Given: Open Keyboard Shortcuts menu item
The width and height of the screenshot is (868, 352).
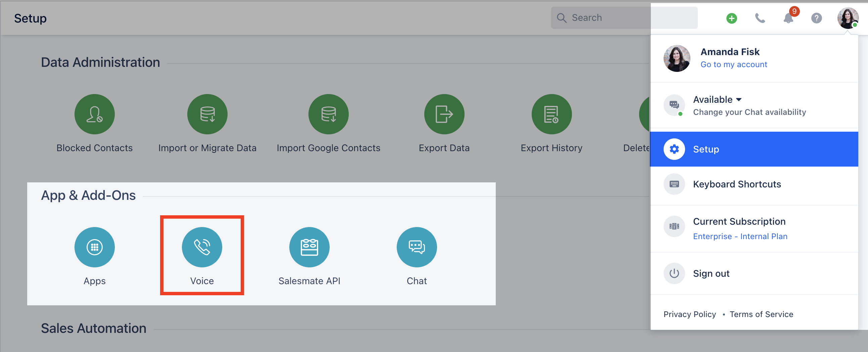Looking at the screenshot, I should 754,184.
